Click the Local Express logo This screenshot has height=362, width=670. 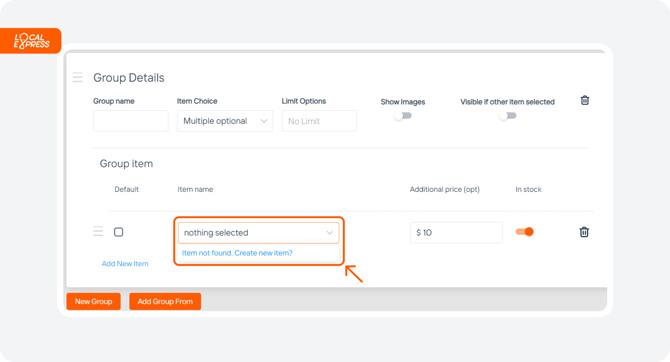tap(31, 41)
